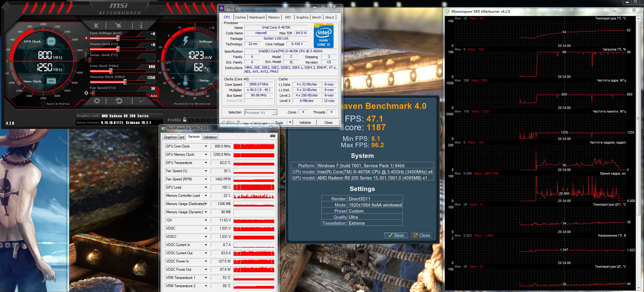Click the GPU Load sensor graph in GPU-Z

coord(254,187)
